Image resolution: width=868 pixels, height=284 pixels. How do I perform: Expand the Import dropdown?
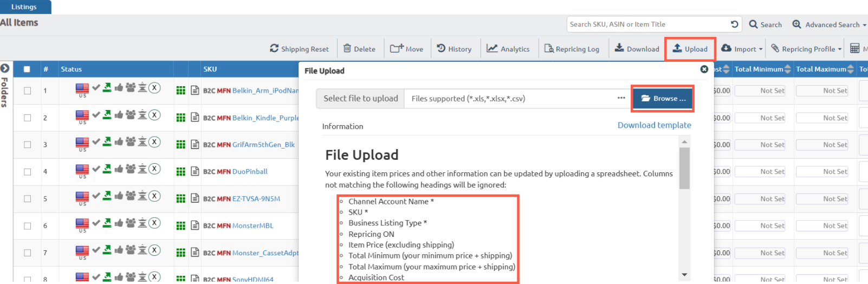tap(741, 49)
